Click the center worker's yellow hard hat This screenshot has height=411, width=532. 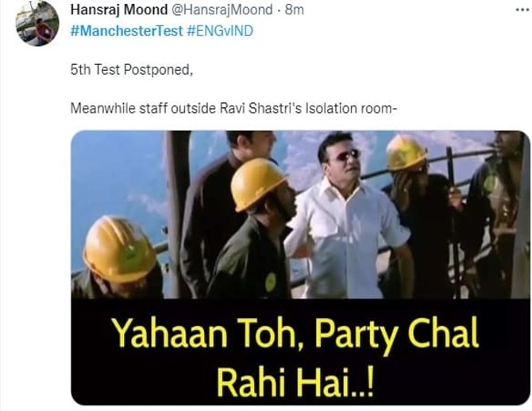click(259, 183)
